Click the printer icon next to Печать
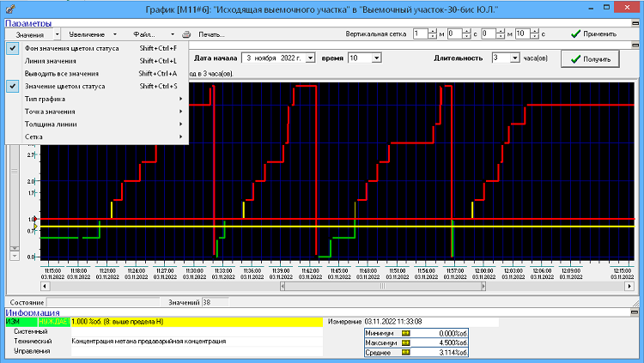 (186, 34)
